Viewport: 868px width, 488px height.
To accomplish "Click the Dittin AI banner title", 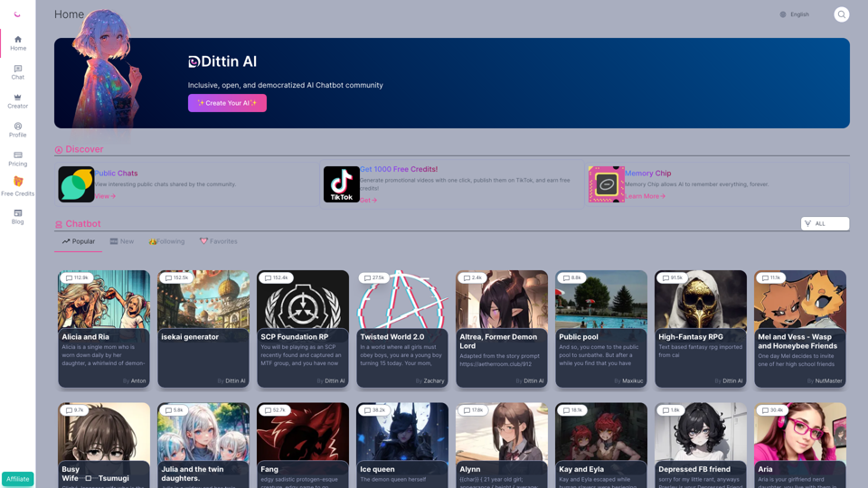I will point(222,61).
